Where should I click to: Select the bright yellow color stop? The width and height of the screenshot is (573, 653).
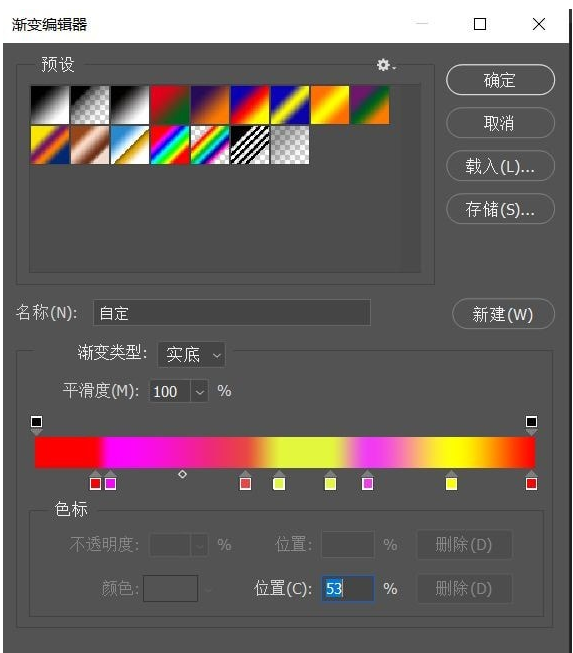451,480
